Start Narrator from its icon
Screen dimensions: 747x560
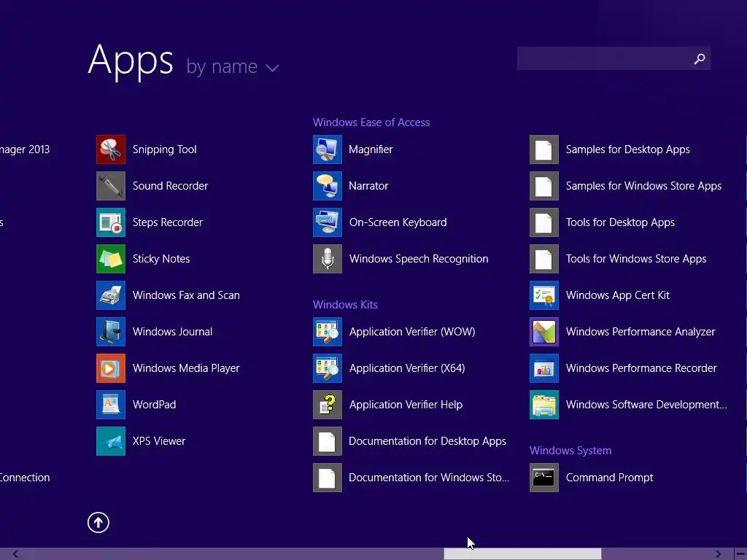[x=328, y=186]
